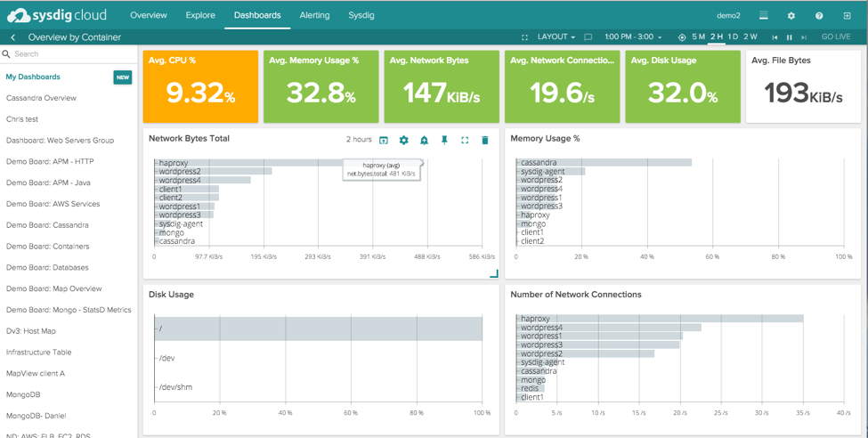Click the help question mark icon

coord(819,15)
